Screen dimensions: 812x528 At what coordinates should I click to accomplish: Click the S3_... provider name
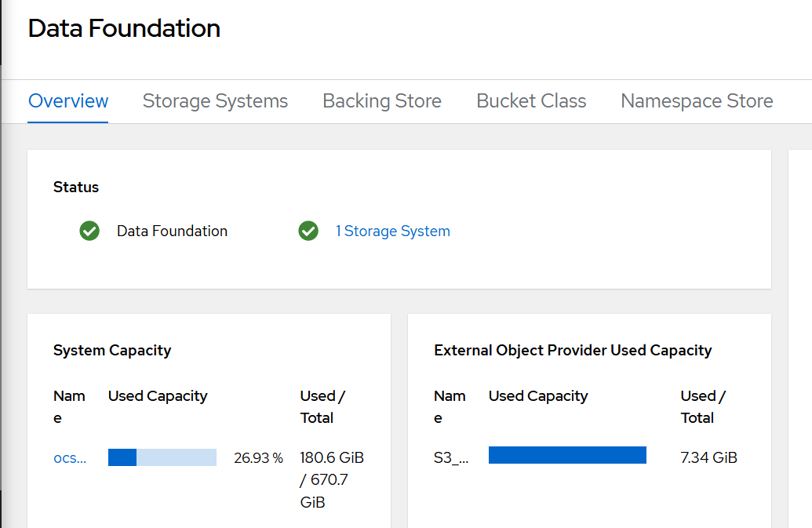pos(451,458)
